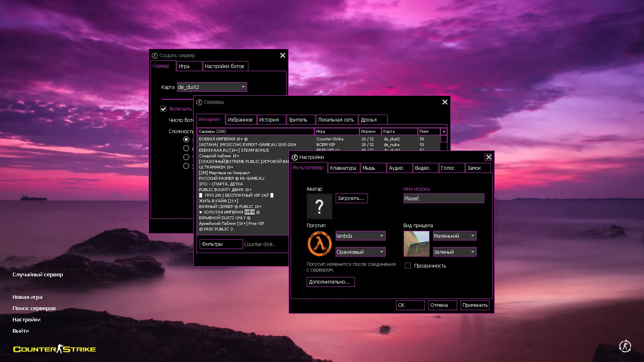Click the Counter-Strike logo at bottom left
Image resolution: width=644 pixels, height=362 pixels.
[x=54, y=349]
